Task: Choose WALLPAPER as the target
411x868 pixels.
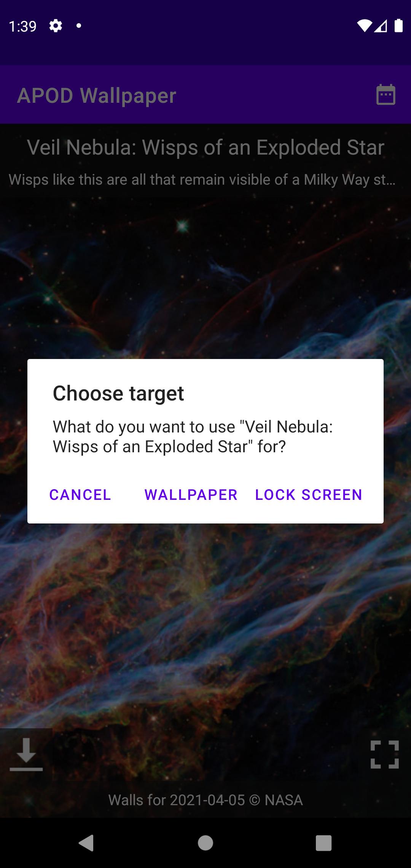Action: coord(191,495)
